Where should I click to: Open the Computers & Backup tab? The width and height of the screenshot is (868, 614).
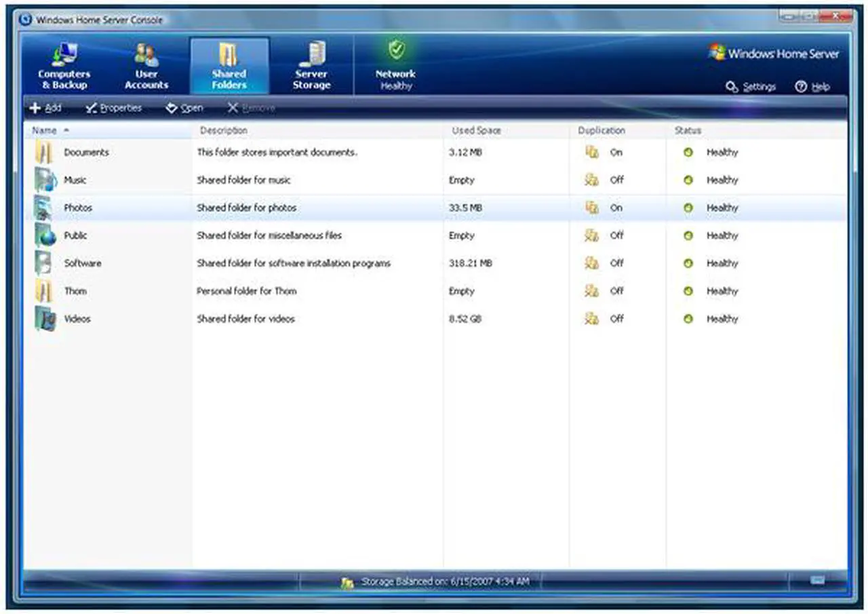(x=64, y=66)
